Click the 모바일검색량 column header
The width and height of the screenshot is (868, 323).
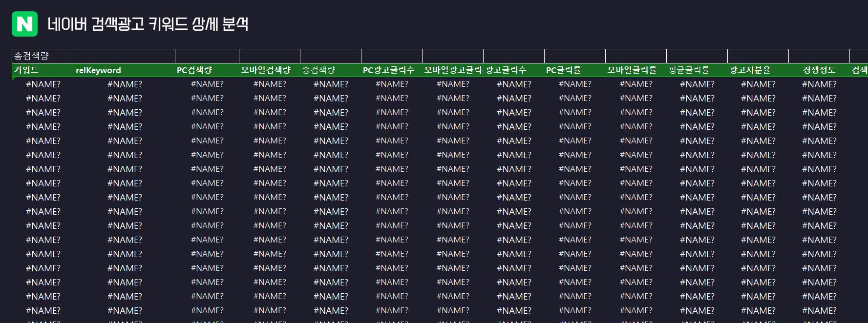click(269, 70)
